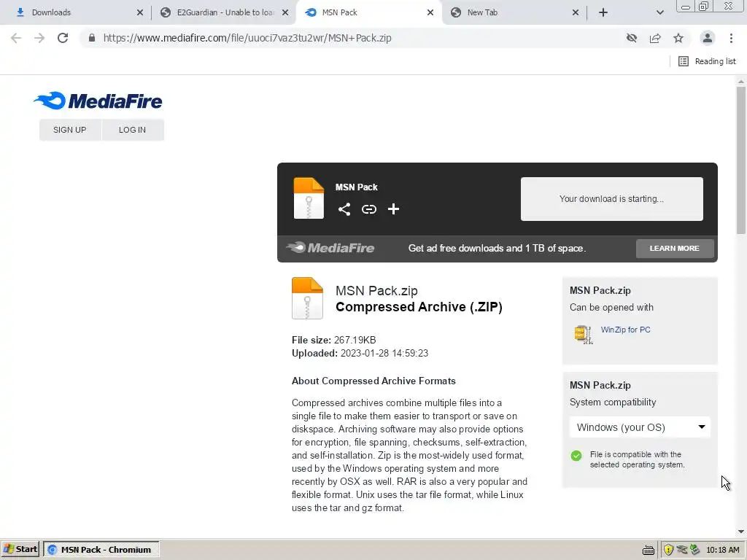Close the New Tab tab

coord(575,12)
